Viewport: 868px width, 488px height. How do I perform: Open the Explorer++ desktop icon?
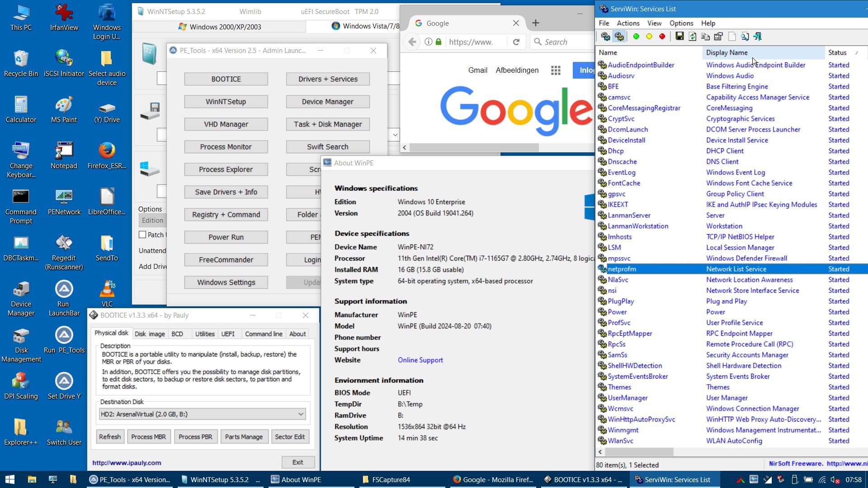[21, 432]
